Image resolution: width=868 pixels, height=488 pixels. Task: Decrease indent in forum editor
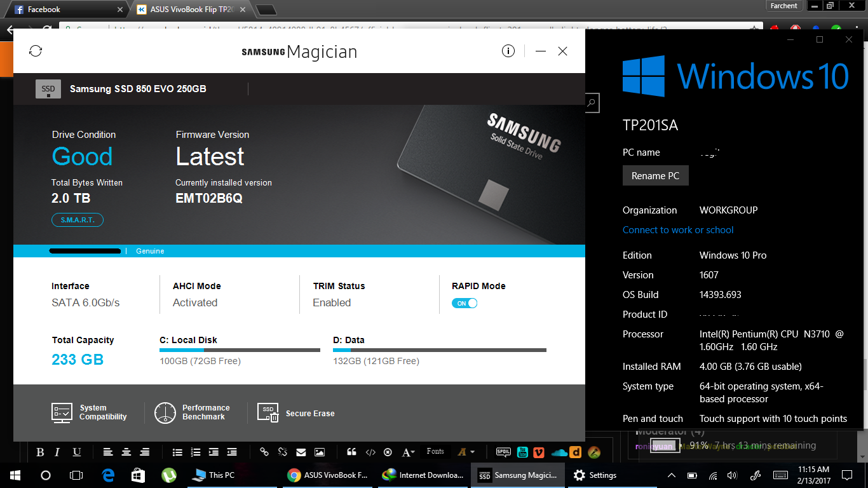click(x=232, y=452)
